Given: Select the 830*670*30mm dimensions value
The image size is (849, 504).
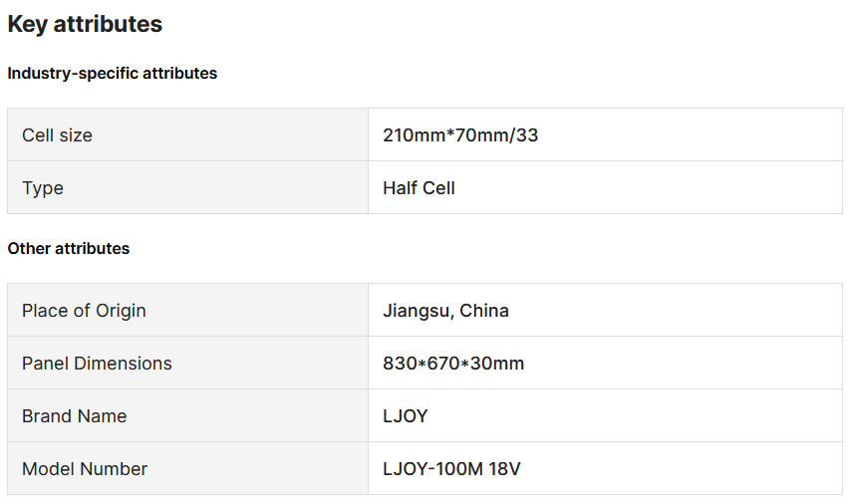Looking at the screenshot, I should [x=453, y=364].
